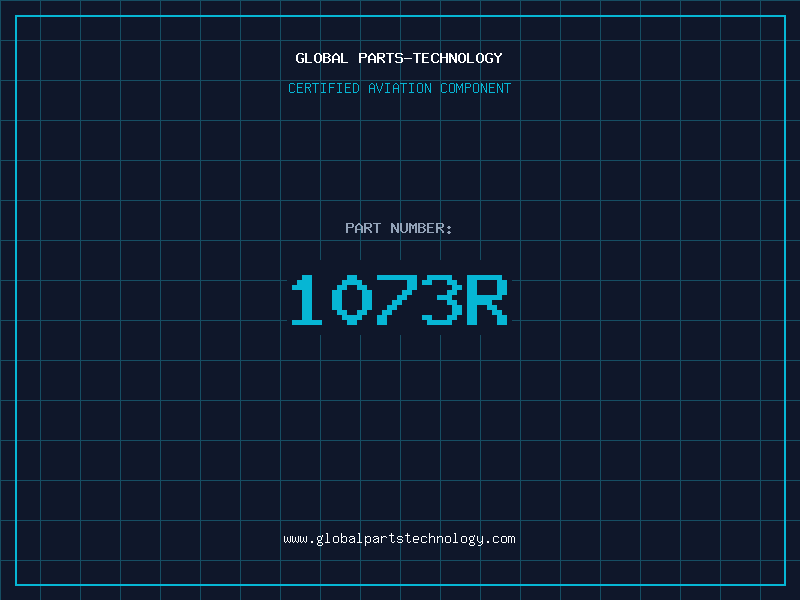
Task: Click the digit 3 in part number
Action: (441, 301)
